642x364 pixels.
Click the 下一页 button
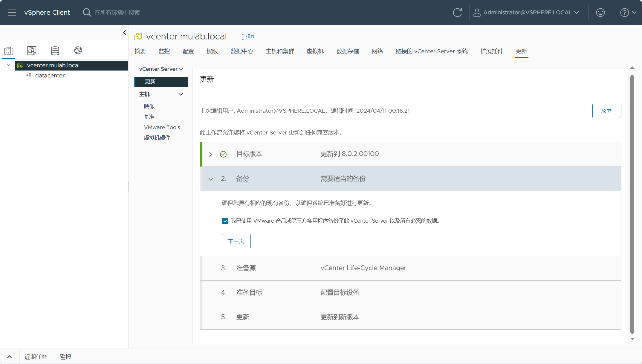tap(236, 241)
